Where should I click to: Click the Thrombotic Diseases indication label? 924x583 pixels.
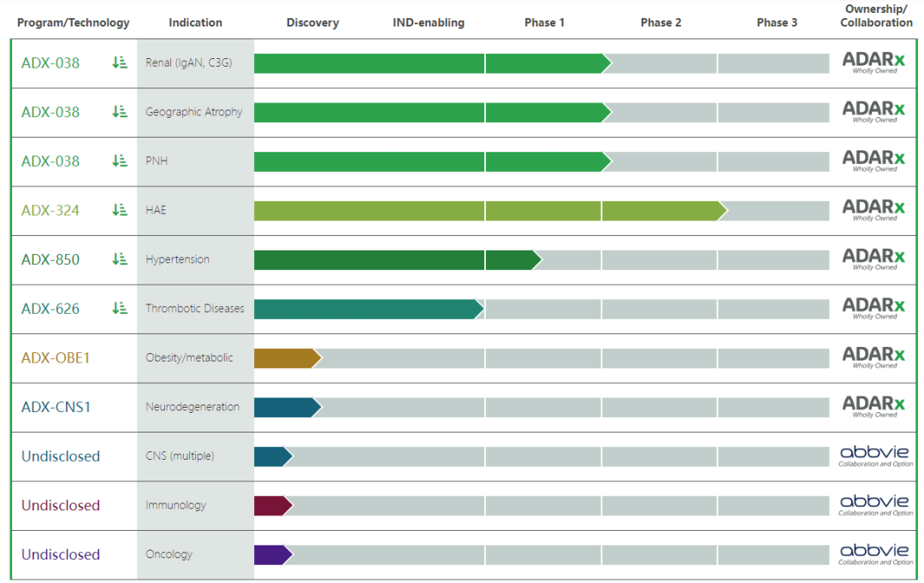(194, 309)
